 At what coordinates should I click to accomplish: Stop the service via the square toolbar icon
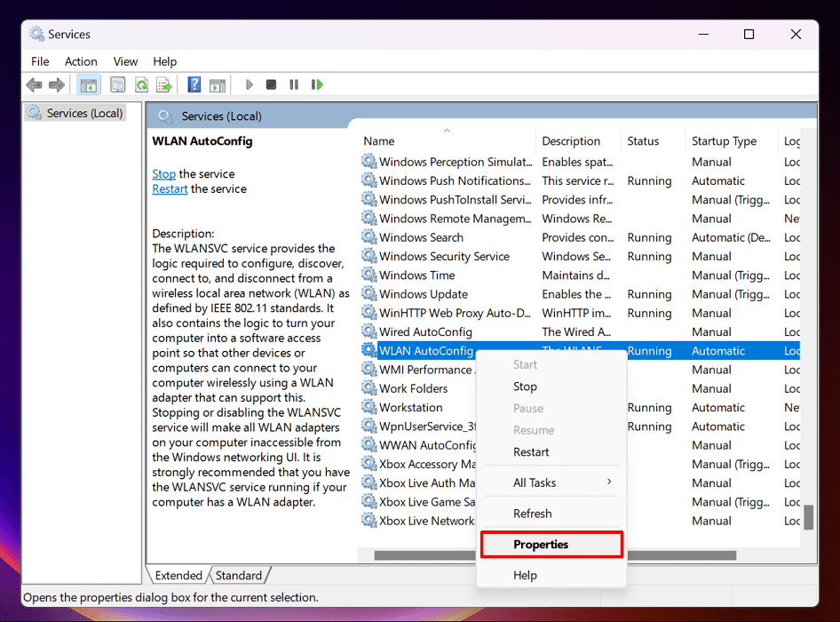point(270,84)
